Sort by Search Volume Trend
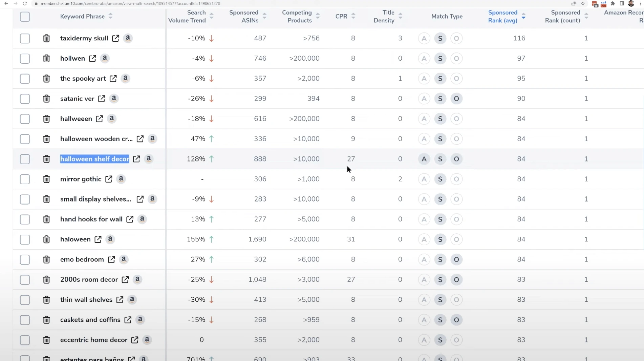This screenshot has height=361, width=644. 211,16
